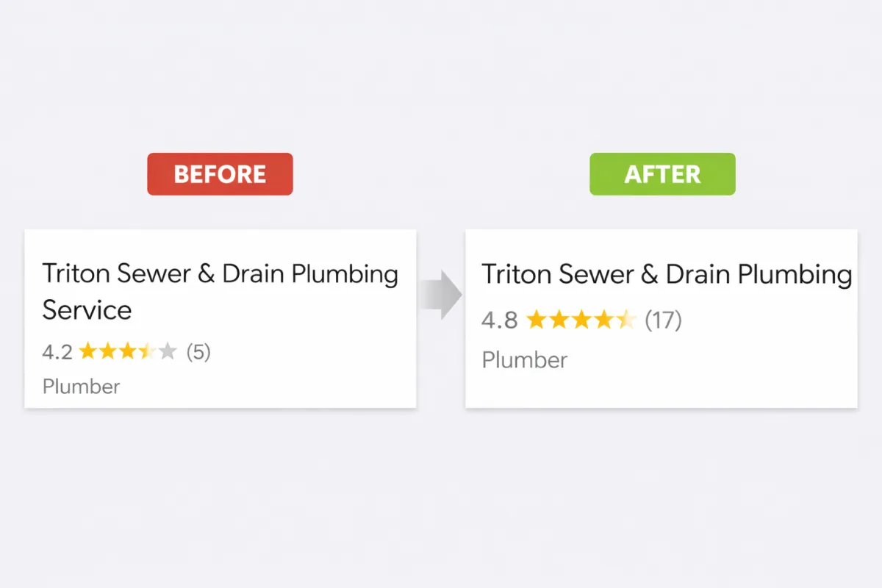Click the Plumber label in the AFTER card

525,360
